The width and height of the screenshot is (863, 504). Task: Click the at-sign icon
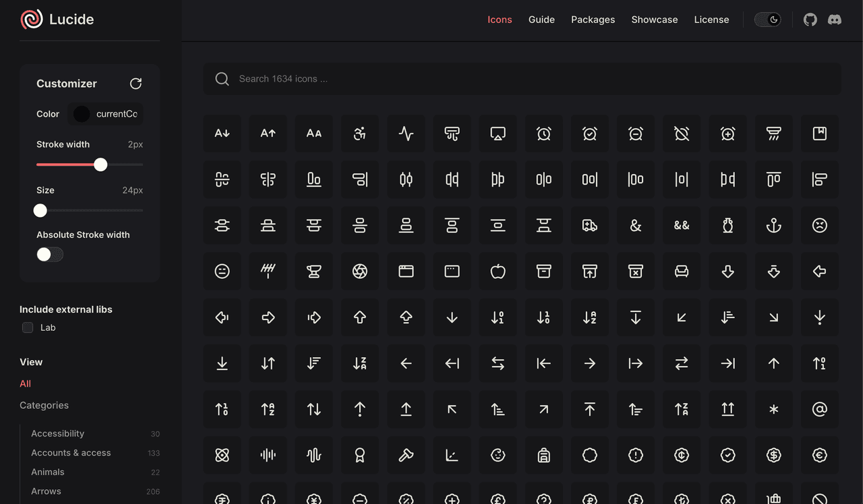click(x=819, y=409)
